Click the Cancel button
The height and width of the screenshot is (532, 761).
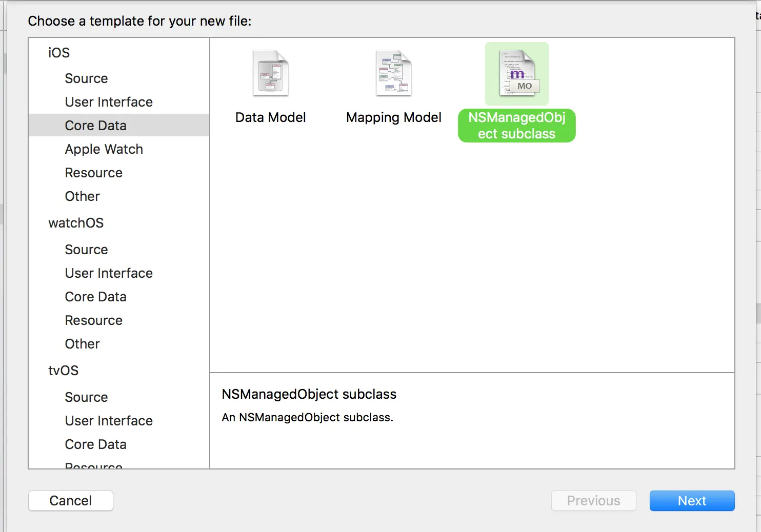coord(71,501)
